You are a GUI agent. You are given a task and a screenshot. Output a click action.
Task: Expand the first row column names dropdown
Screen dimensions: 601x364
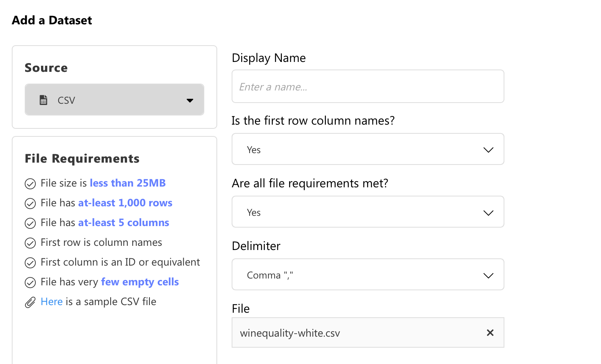pos(367,149)
